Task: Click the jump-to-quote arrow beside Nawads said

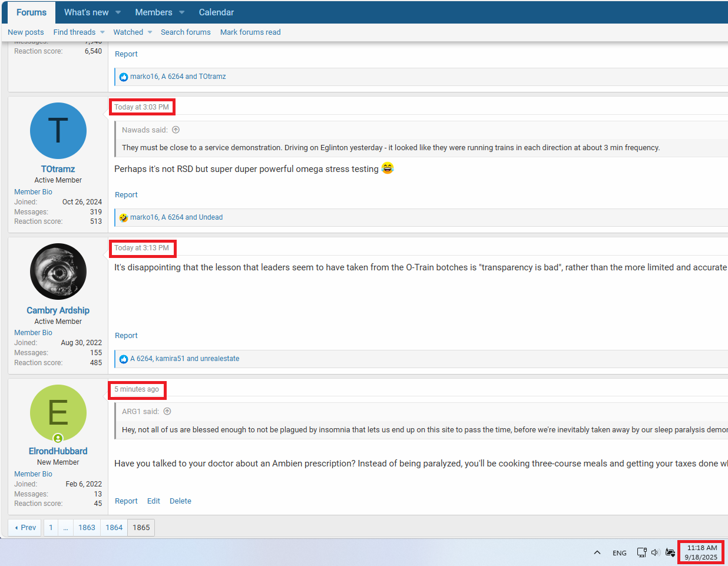Action: click(176, 130)
